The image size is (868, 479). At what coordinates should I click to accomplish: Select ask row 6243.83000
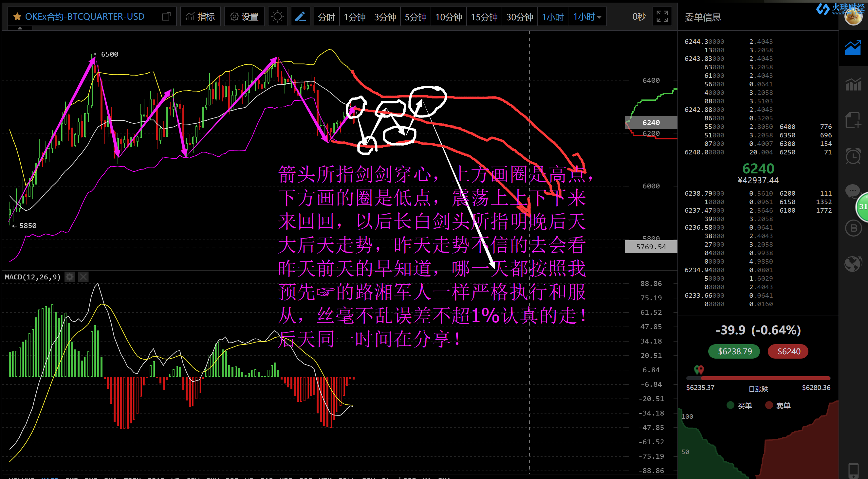[729, 59]
